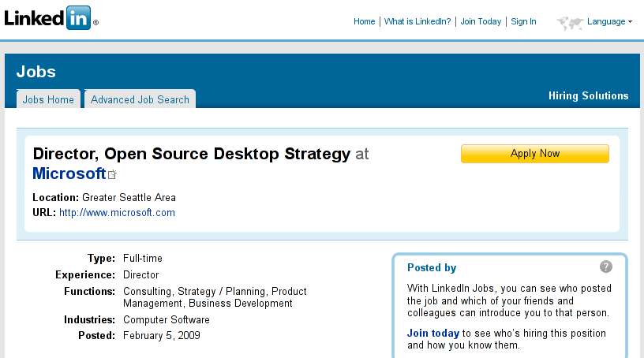Switch to the Jobs Home tab
Screen dimensions: 644x358
click(x=48, y=99)
